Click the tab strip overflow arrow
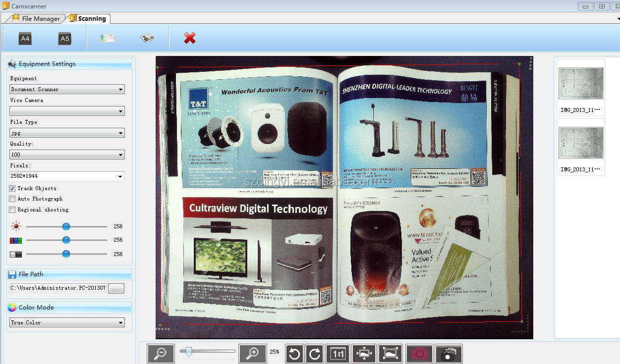This screenshot has width=620, height=364. pos(618,19)
